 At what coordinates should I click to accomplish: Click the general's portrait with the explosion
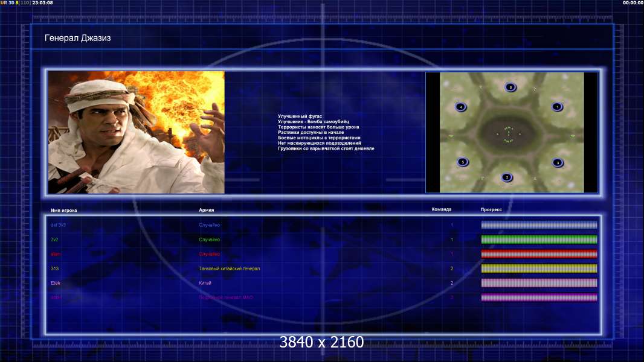[137, 132]
